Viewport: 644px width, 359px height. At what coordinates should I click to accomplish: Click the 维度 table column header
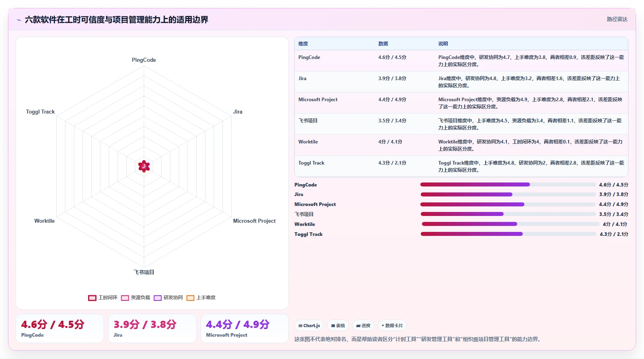click(x=303, y=44)
